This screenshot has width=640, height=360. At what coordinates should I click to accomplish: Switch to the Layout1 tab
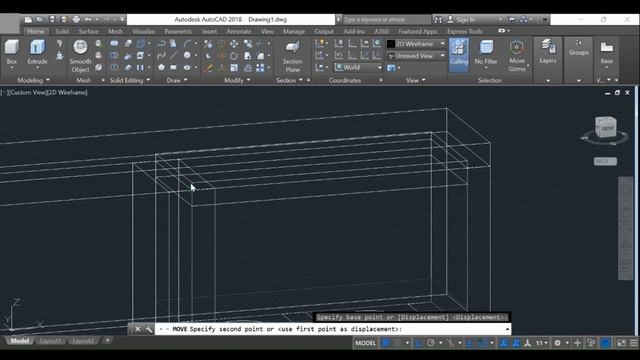coord(50,341)
